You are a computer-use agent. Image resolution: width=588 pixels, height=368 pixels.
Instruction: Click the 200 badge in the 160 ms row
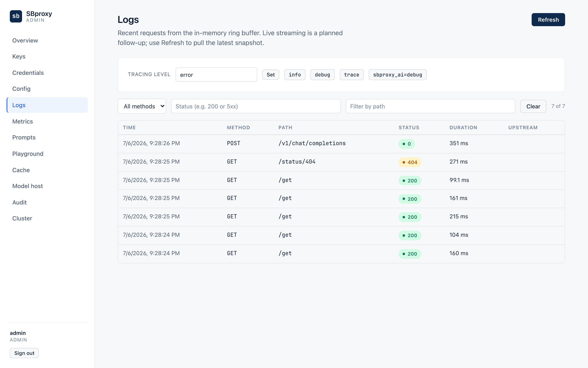coord(410,254)
